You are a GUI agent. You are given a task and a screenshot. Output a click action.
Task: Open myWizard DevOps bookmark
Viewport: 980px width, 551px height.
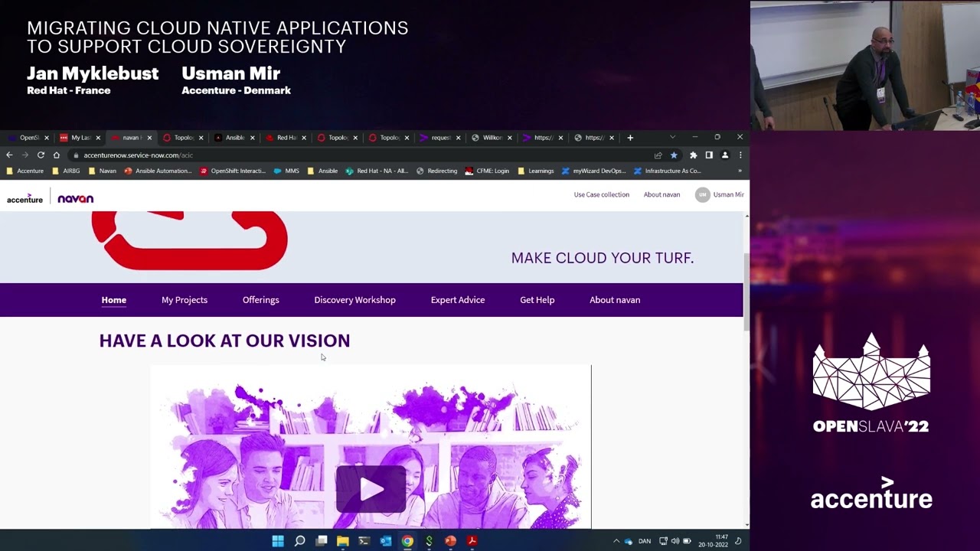[x=594, y=171]
